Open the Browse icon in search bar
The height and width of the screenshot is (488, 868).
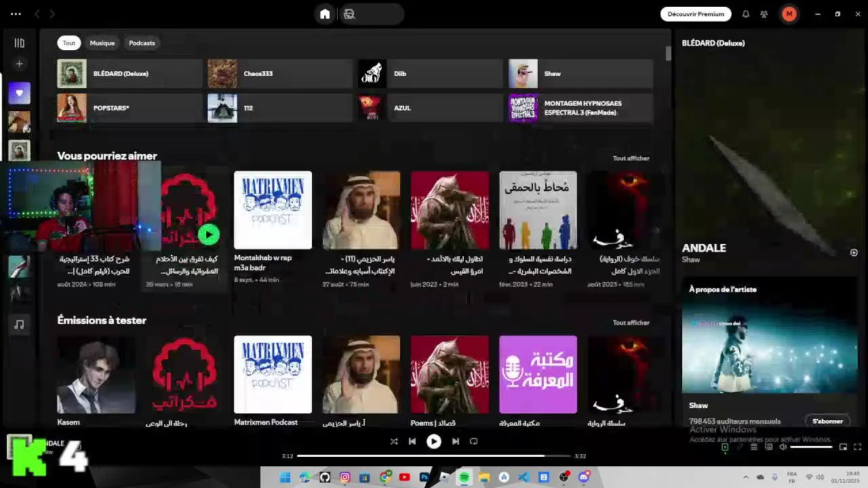(x=349, y=14)
